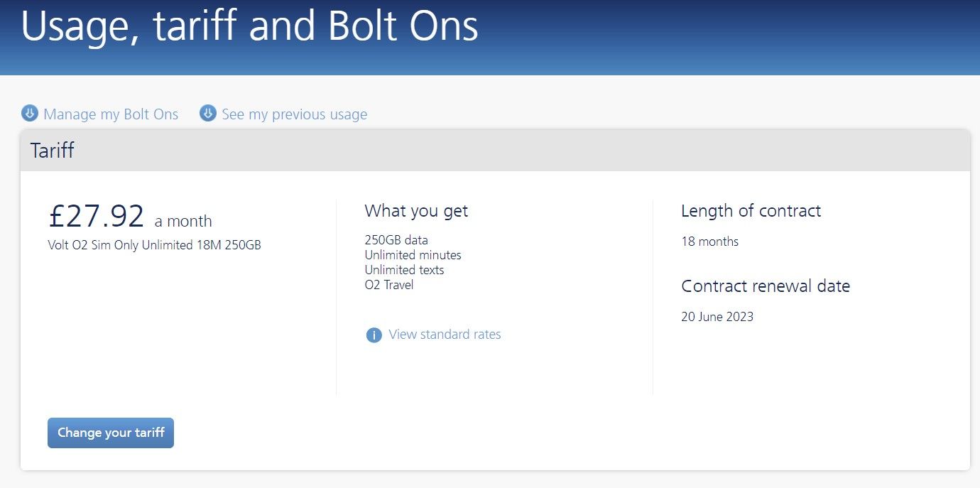Click View standard rates

445,334
